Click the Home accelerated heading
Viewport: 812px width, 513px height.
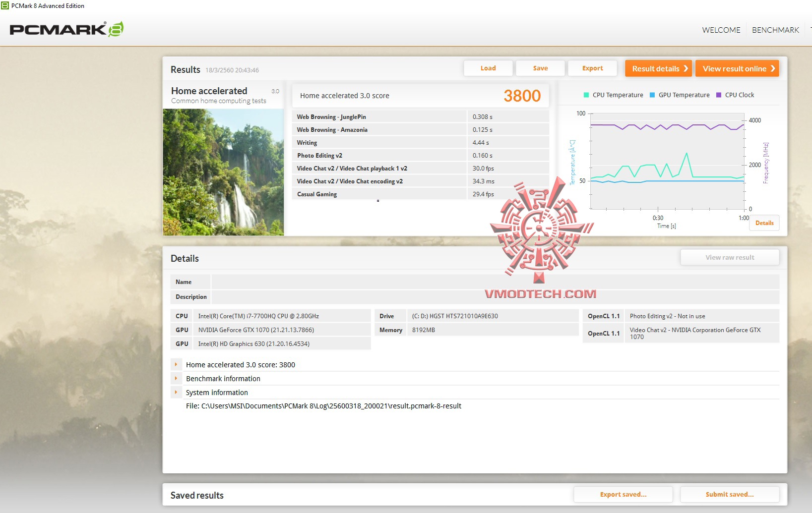tap(209, 91)
